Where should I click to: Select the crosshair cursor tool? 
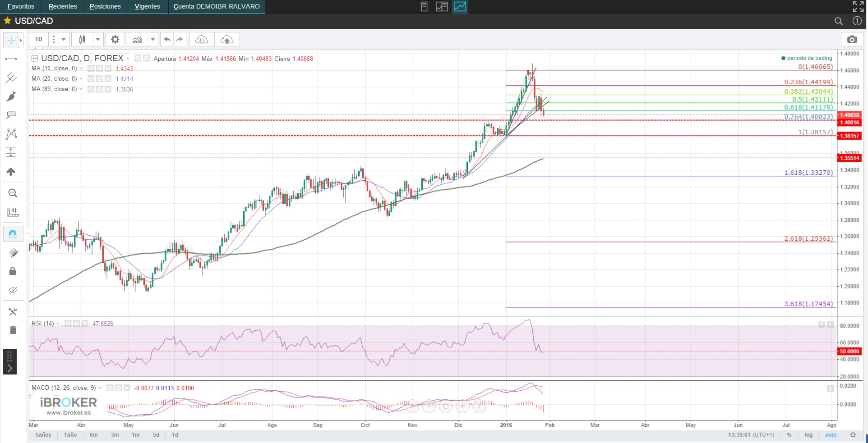coord(11,41)
